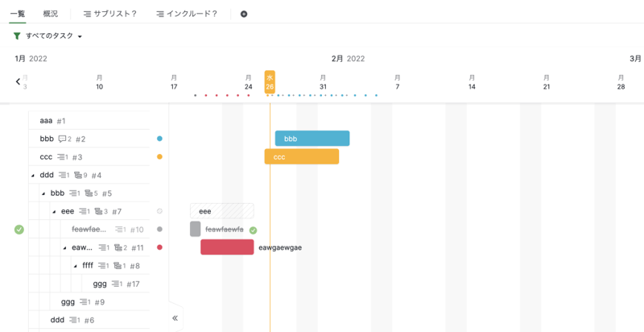Collapse the ddd #4 task tree
The width and height of the screenshot is (644, 332).
pos(33,175)
